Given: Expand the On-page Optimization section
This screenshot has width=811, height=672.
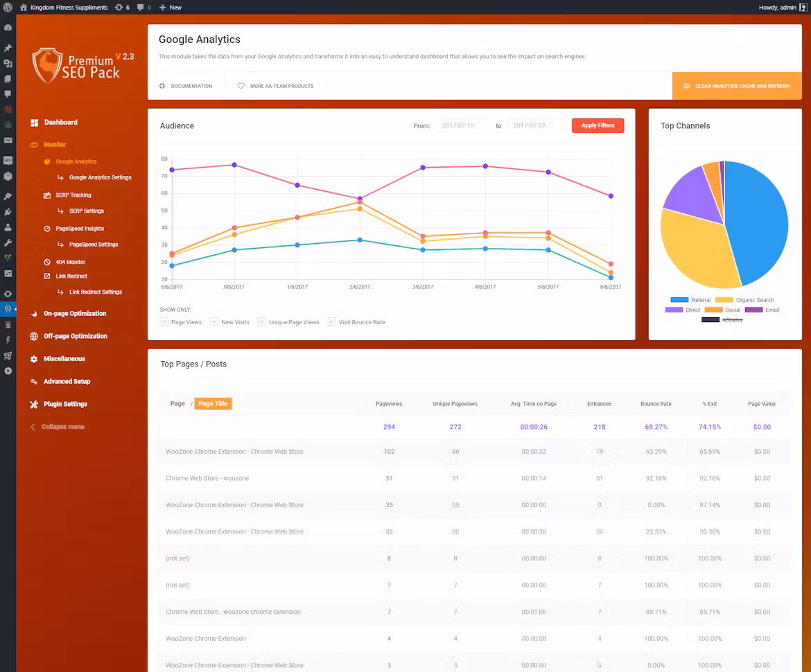Looking at the screenshot, I should tap(75, 314).
